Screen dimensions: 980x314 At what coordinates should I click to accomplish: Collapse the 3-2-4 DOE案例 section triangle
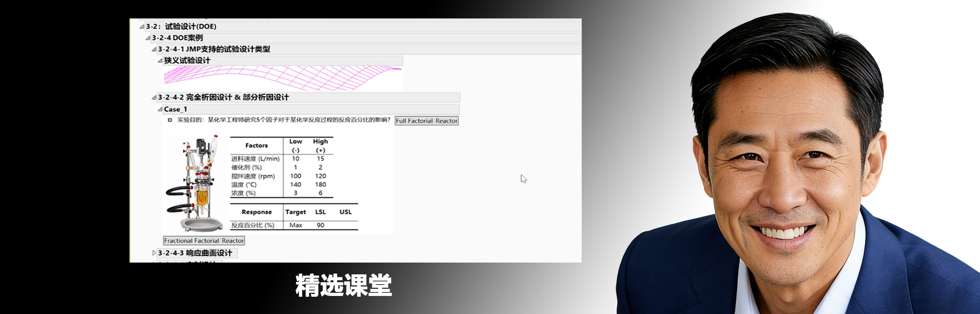tap(148, 38)
